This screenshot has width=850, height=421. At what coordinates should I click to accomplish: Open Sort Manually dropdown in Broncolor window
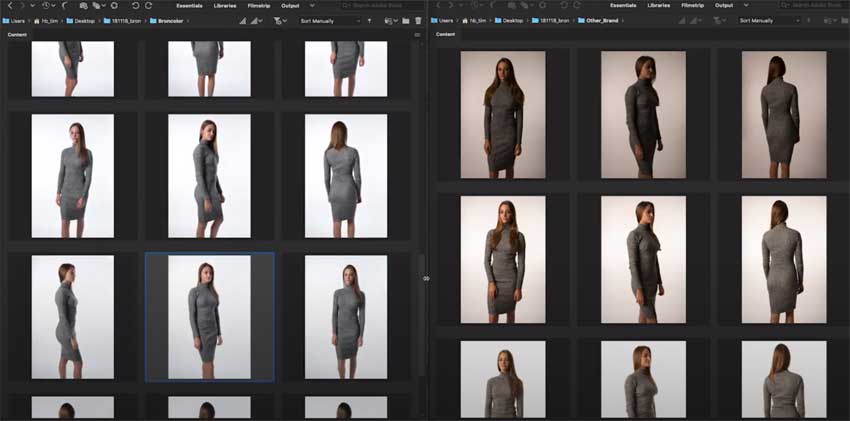click(x=330, y=21)
